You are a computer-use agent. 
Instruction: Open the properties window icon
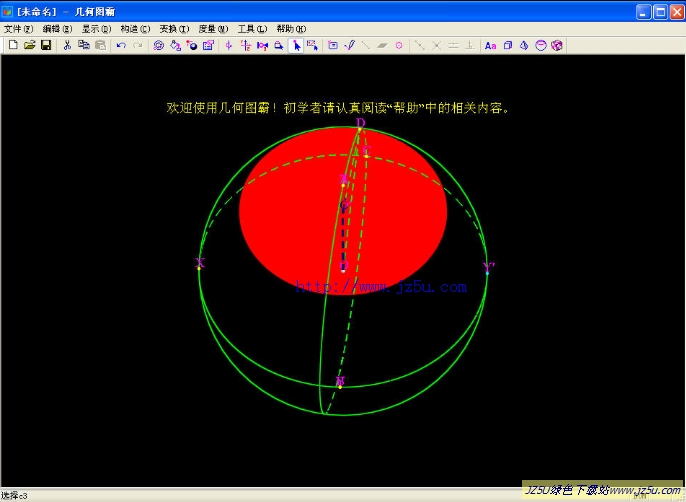pos(208,45)
